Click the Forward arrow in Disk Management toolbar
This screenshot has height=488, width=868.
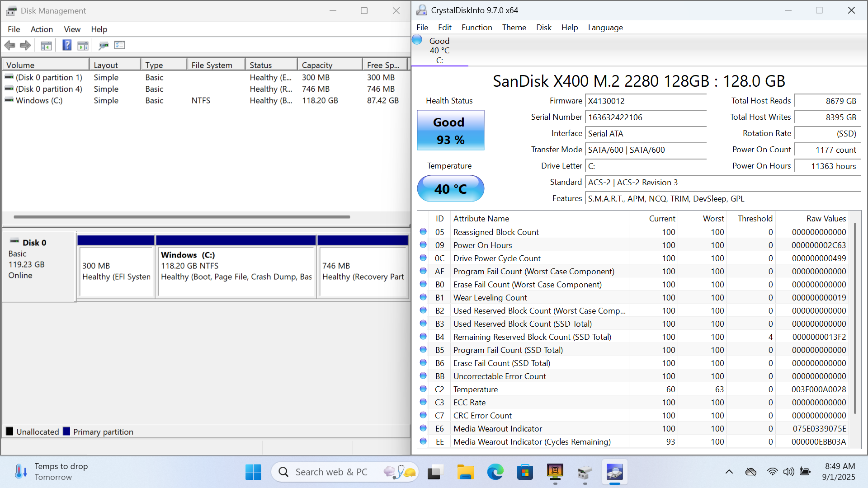25,45
